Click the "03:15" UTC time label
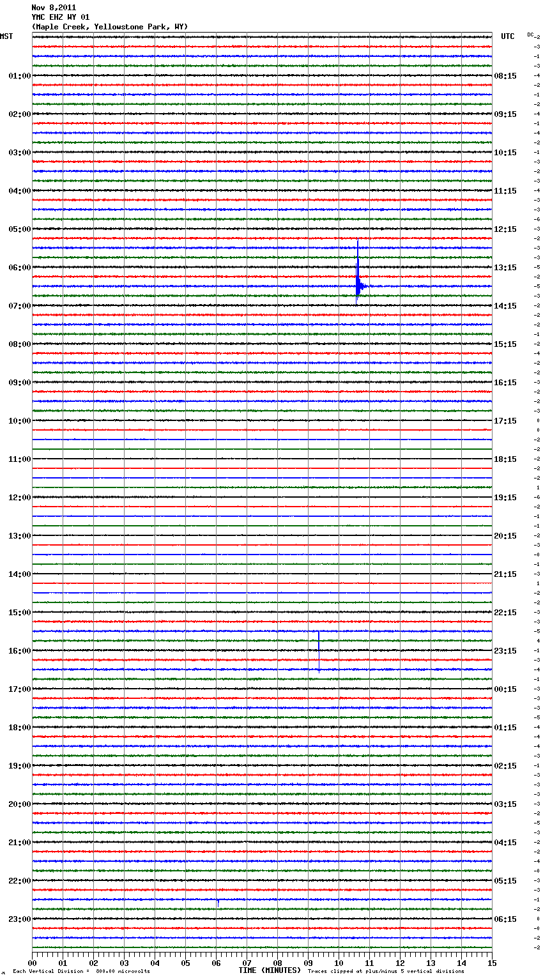Viewport: 543px width, 980px height. coord(505,804)
